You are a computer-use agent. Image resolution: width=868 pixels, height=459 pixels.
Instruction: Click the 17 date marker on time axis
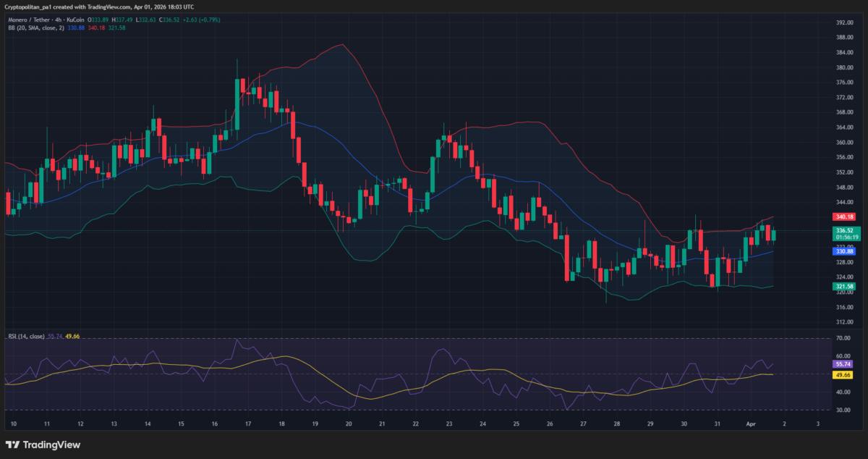pyautogui.click(x=248, y=423)
